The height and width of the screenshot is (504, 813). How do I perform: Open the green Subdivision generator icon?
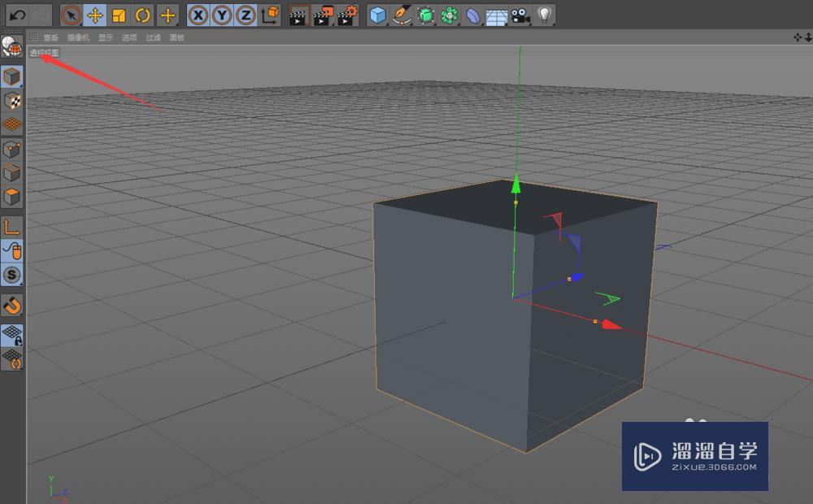coord(426,15)
